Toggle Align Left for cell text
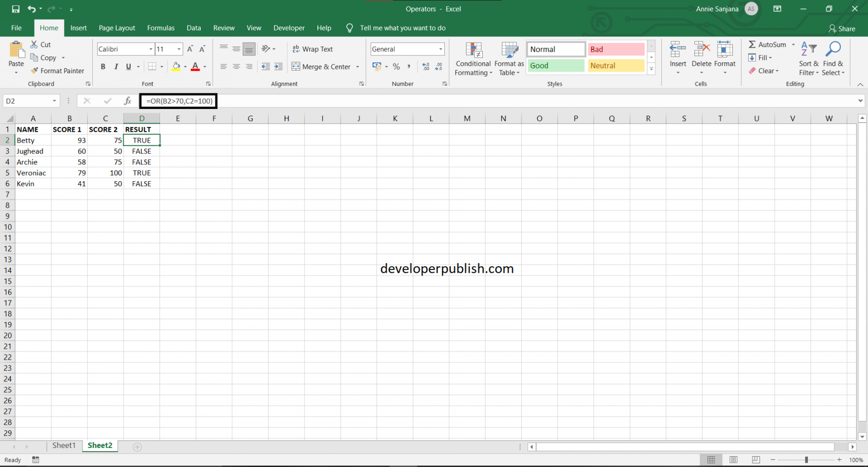This screenshot has width=868, height=467. [x=224, y=66]
